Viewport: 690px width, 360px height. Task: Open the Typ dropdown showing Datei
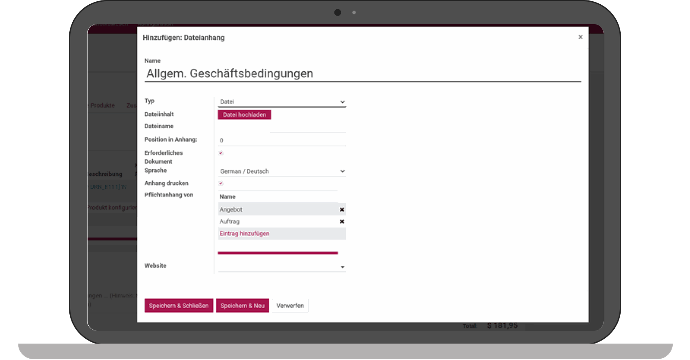pyautogui.click(x=282, y=102)
